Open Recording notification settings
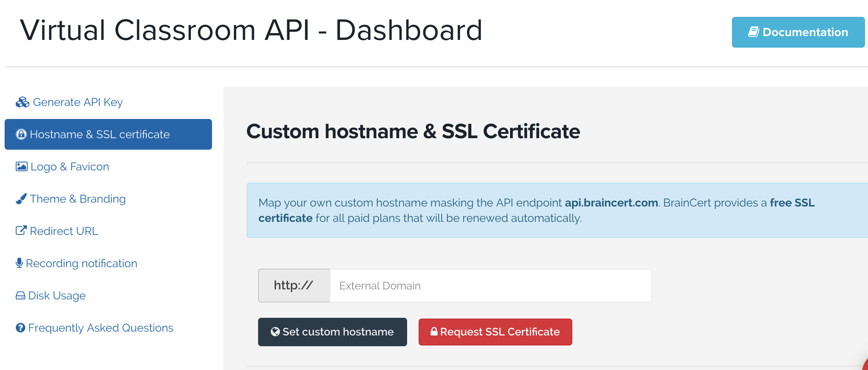 (x=81, y=263)
